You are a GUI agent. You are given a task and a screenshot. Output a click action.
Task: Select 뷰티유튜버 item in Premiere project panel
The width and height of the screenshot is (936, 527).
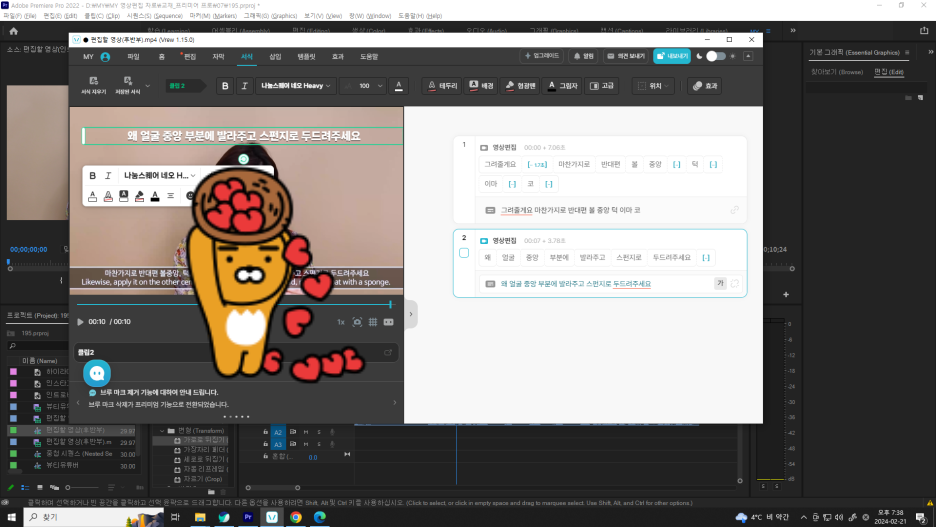62,465
